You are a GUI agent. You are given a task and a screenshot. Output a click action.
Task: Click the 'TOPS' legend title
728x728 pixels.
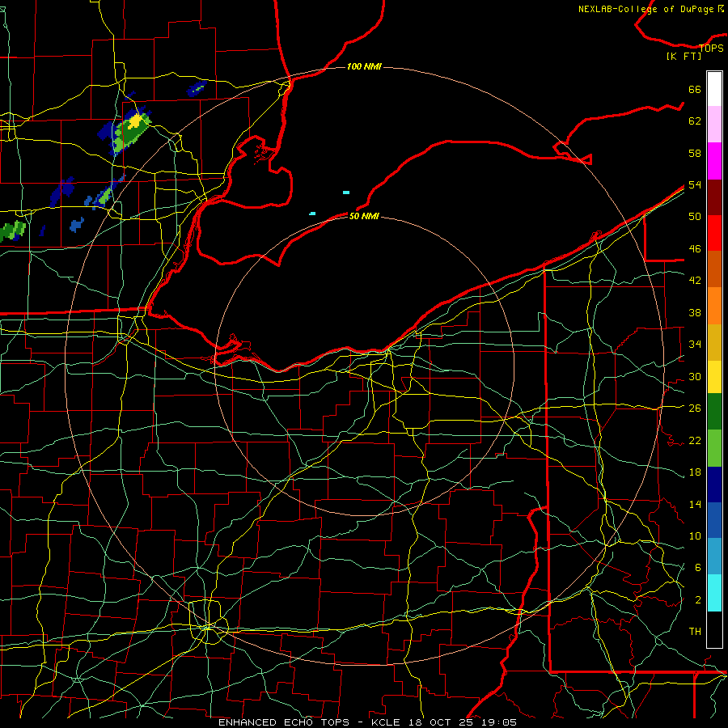(x=711, y=48)
